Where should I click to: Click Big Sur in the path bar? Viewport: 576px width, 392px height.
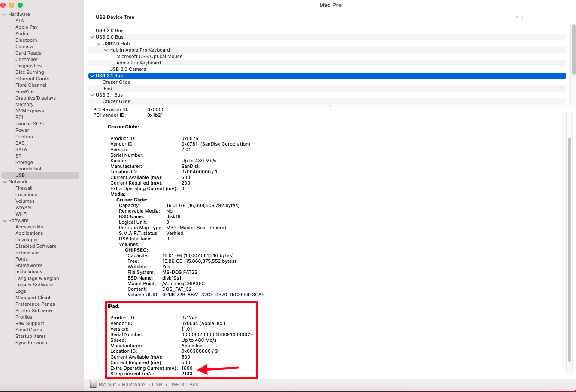[x=107, y=385]
